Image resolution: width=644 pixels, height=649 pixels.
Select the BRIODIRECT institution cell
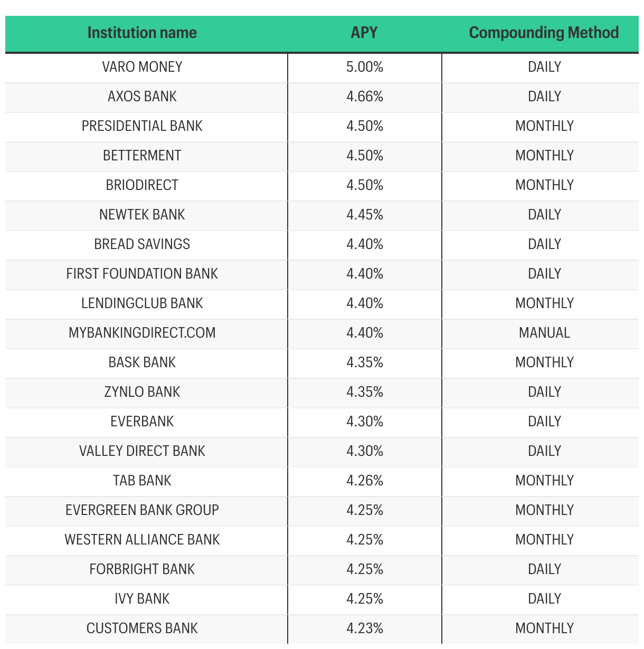[142, 185]
